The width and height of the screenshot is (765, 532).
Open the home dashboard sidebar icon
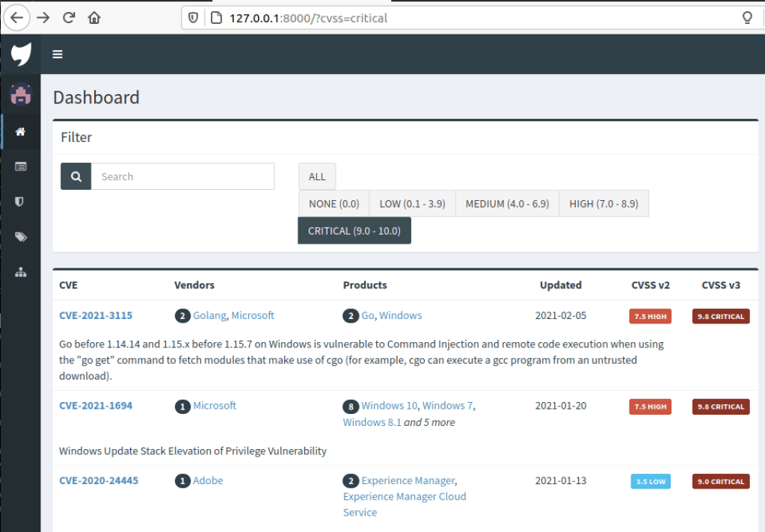point(21,132)
